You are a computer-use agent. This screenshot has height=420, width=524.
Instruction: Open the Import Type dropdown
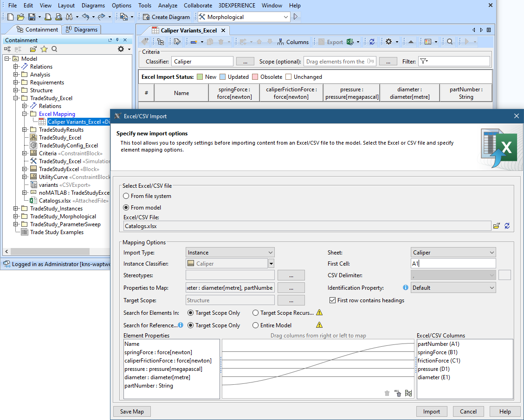[x=230, y=253]
